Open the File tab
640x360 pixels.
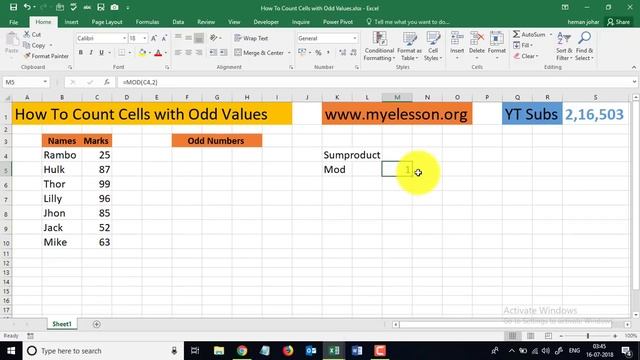[13, 22]
